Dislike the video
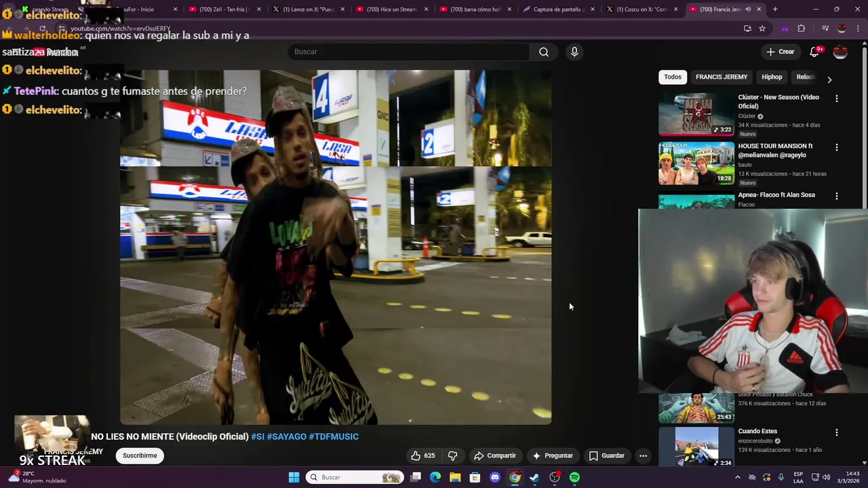This screenshot has height=488, width=868. click(453, 456)
